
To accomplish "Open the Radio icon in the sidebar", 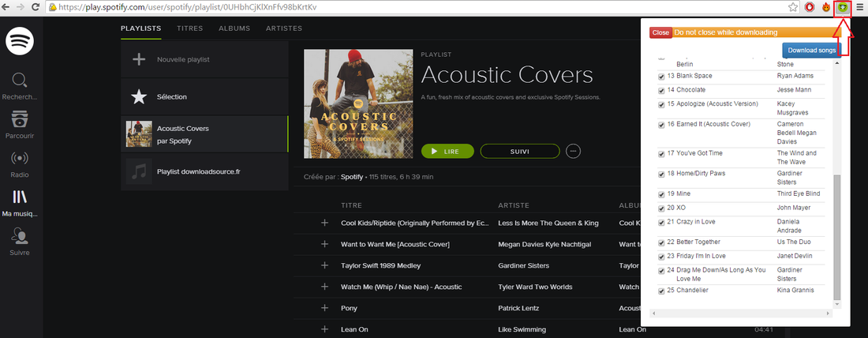I will click(20, 158).
